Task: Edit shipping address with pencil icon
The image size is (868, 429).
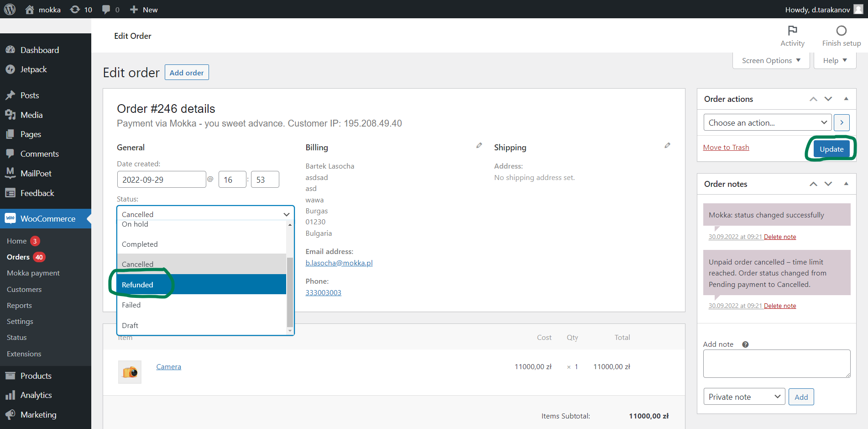Action: pyautogui.click(x=667, y=146)
